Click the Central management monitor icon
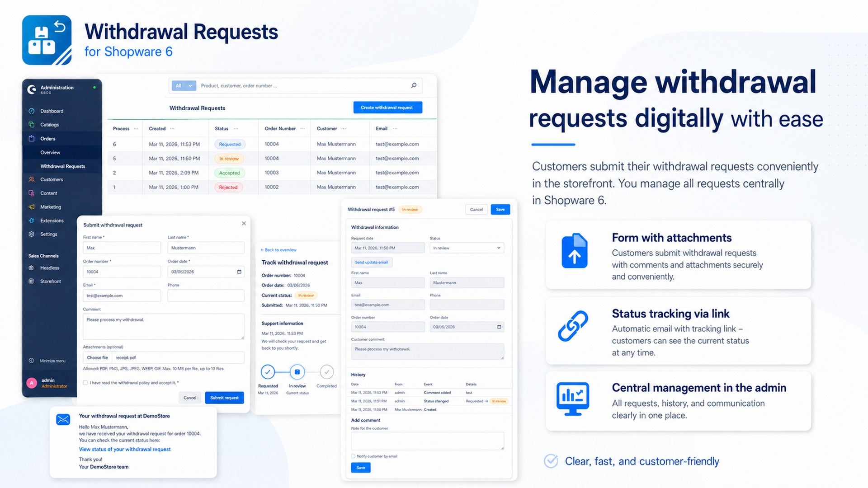 (573, 399)
